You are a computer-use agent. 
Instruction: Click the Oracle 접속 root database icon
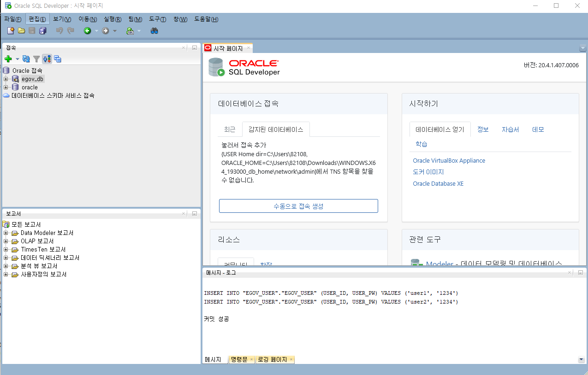[x=6, y=70]
